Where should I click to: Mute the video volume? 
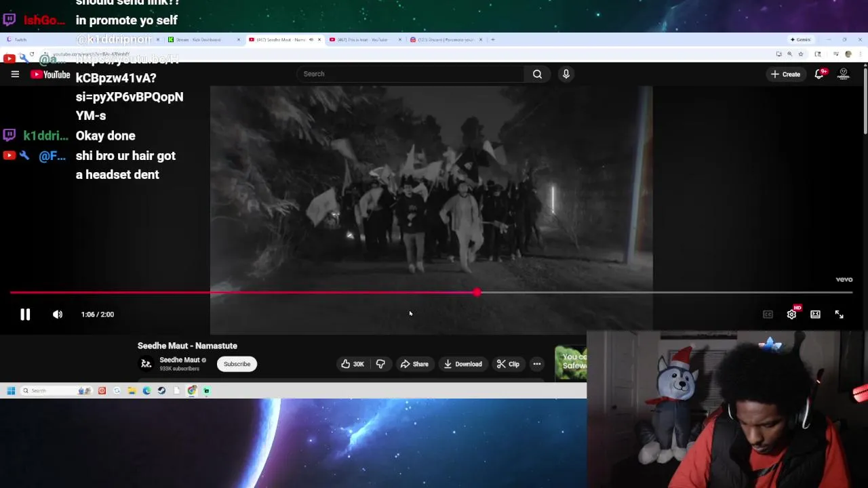58,314
